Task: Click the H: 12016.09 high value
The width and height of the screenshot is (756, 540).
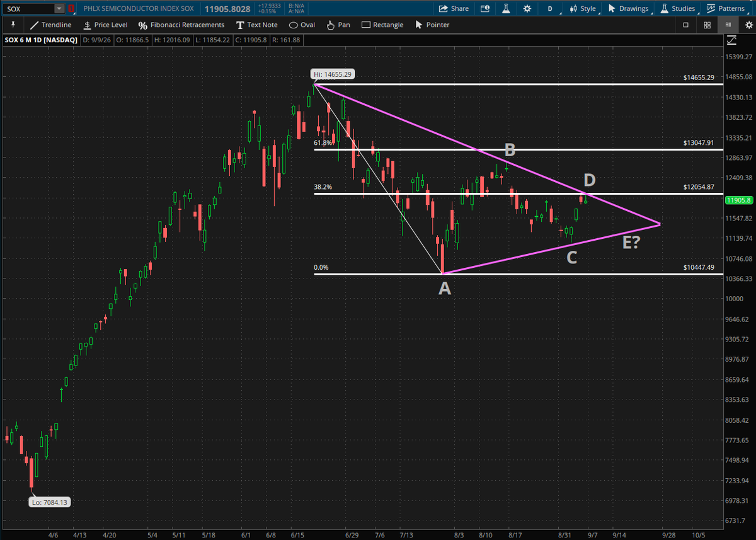Action: tap(171, 40)
